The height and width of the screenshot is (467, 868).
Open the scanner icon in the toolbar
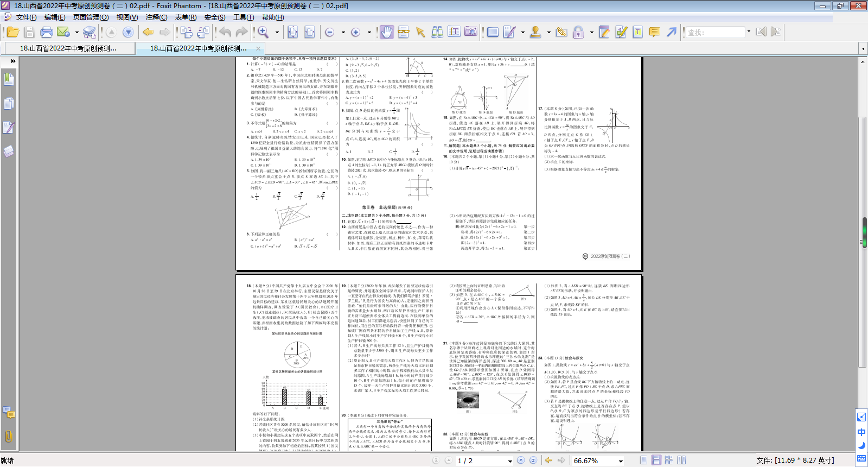click(x=90, y=32)
